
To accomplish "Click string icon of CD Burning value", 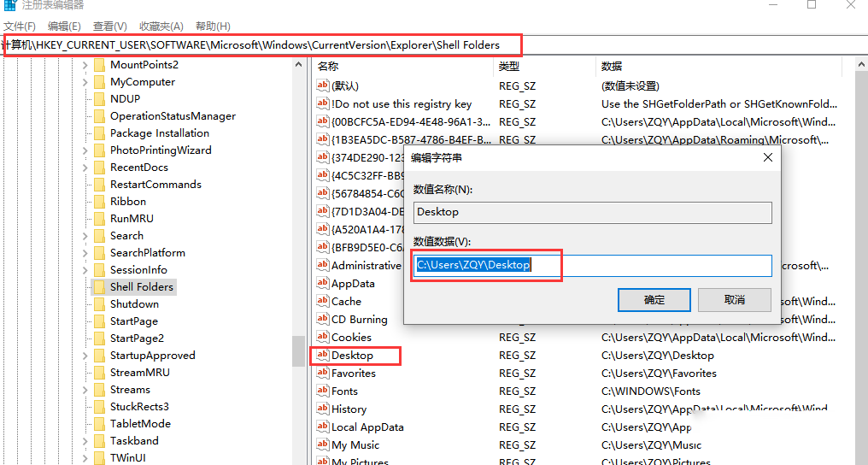I will (323, 319).
